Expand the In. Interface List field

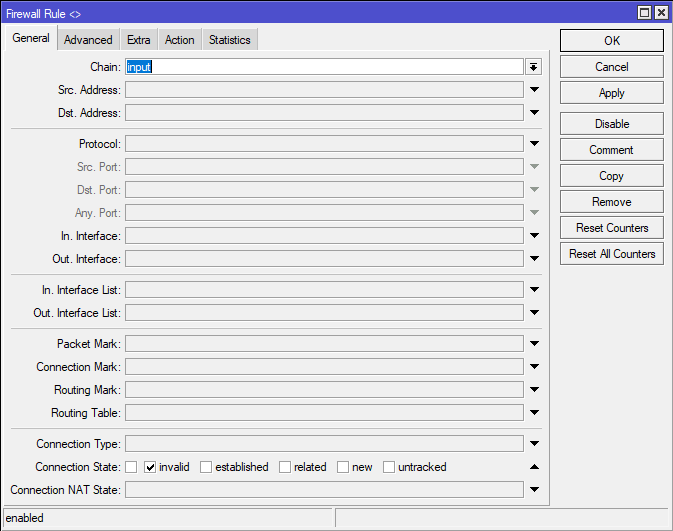click(x=534, y=290)
